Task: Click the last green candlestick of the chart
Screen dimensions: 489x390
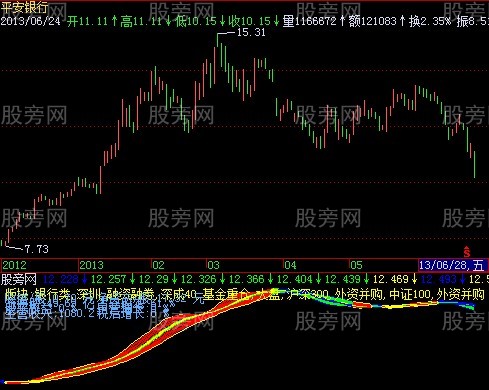Action: coord(474,164)
